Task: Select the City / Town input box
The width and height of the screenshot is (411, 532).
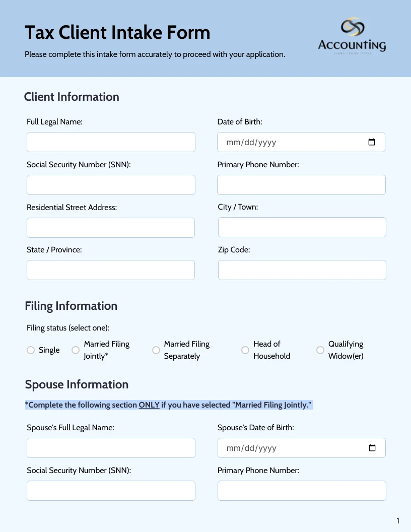Action: (301, 227)
